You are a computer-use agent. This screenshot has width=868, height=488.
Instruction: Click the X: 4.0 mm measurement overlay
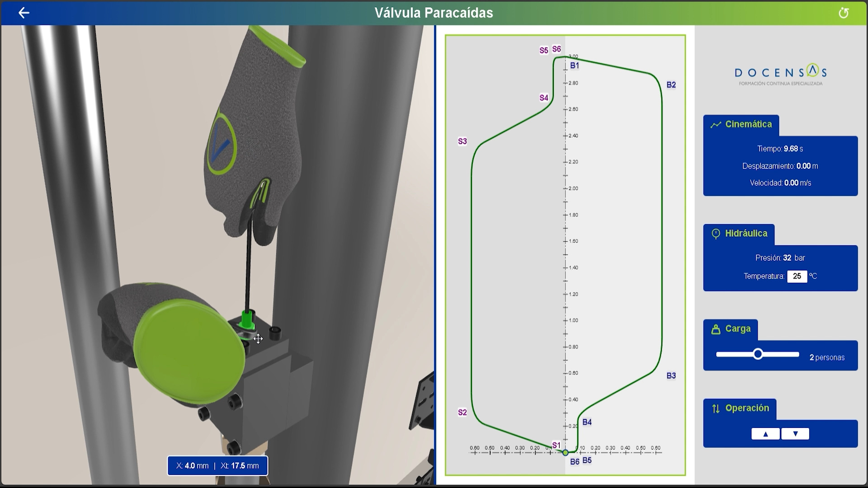coord(217,465)
